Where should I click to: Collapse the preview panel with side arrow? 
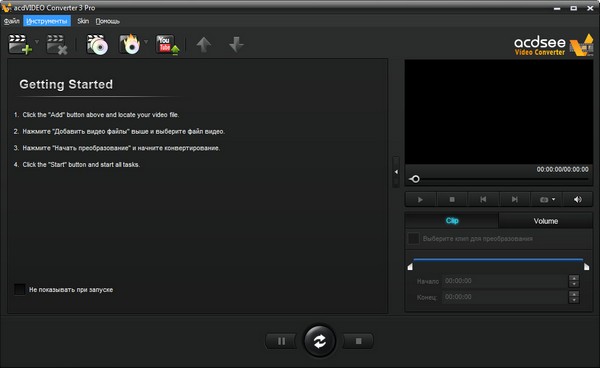[x=396, y=172]
